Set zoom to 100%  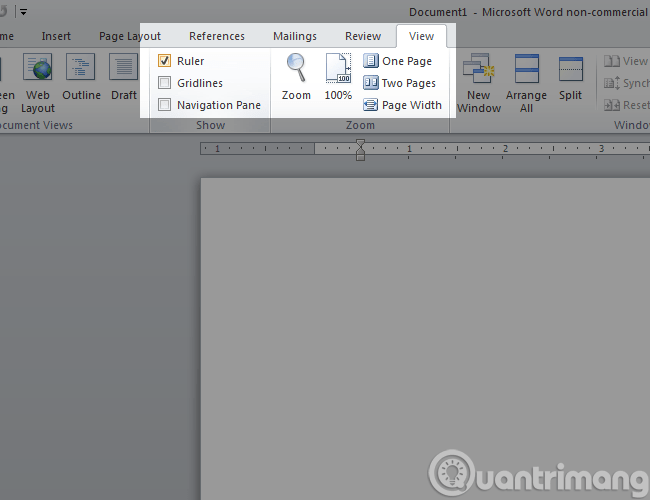338,78
